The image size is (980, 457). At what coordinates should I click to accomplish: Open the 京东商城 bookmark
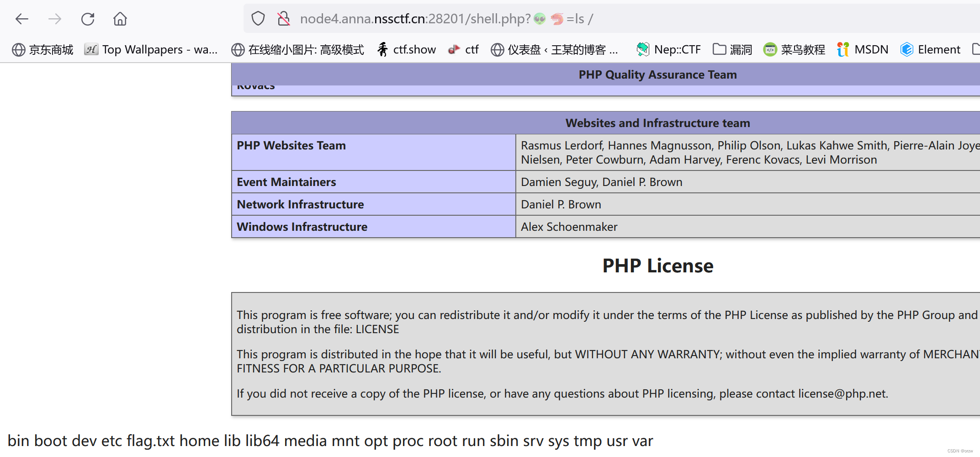click(42, 49)
